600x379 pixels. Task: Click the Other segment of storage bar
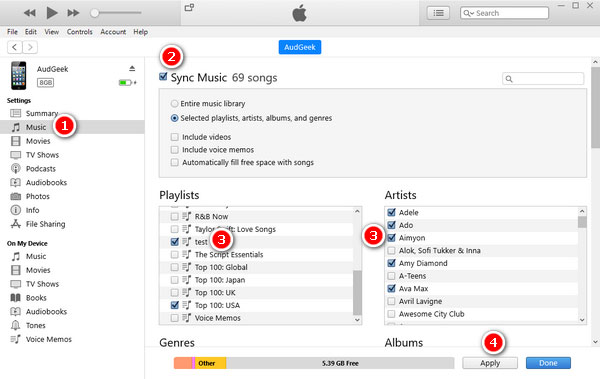(x=210, y=363)
